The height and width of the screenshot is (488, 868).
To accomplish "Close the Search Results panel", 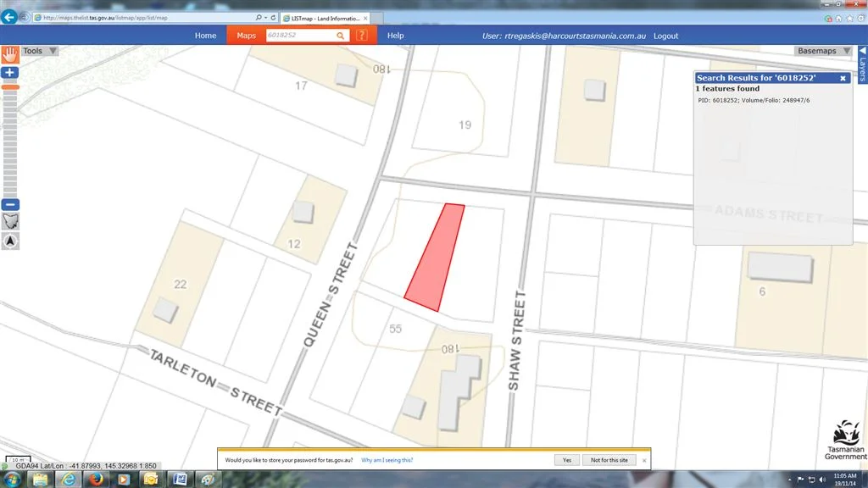I will pos(843,78).
